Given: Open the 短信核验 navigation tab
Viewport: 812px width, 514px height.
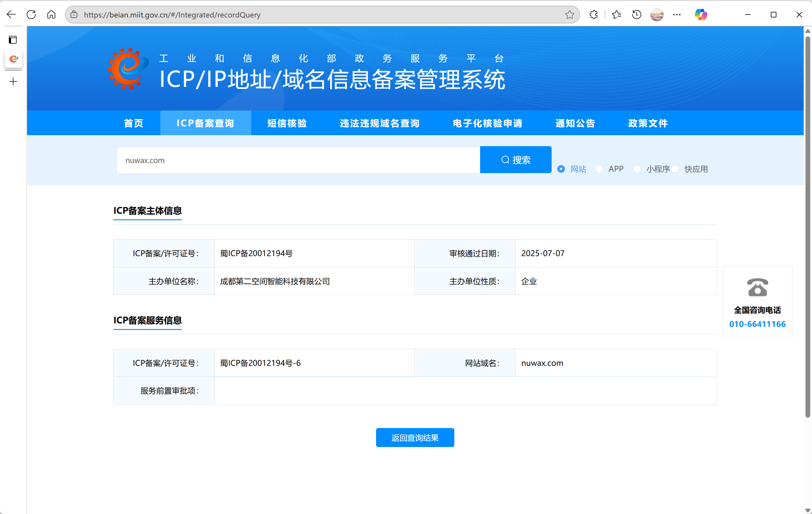Looking at the screenshot, I should 287,123.
